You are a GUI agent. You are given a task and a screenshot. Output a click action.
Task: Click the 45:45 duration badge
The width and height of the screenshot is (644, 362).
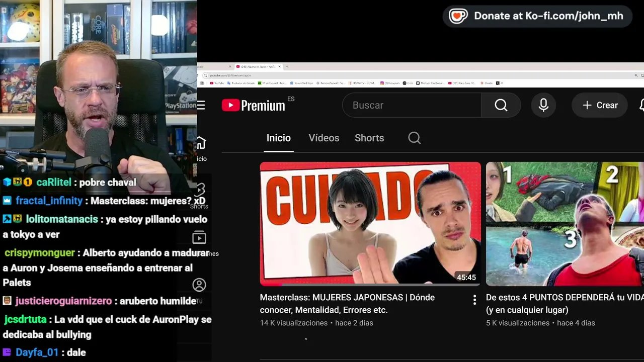(x=466, y=278)
